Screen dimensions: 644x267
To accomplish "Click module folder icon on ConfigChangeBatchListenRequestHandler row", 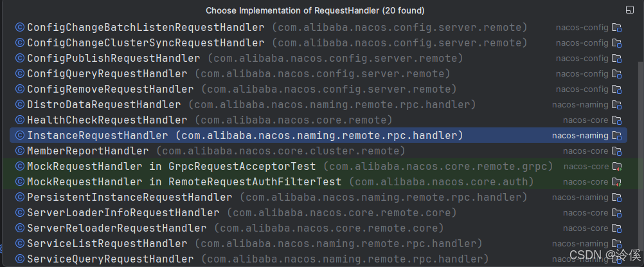I will (616, 28).
